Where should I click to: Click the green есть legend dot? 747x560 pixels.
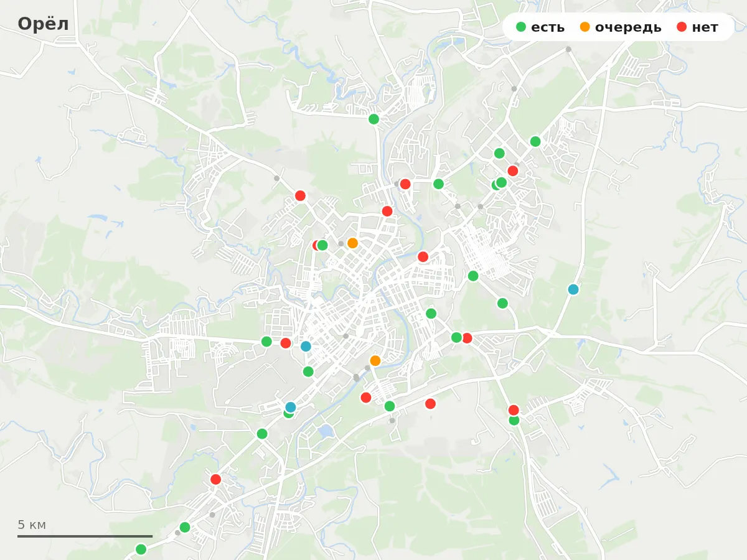pos(521,27)
